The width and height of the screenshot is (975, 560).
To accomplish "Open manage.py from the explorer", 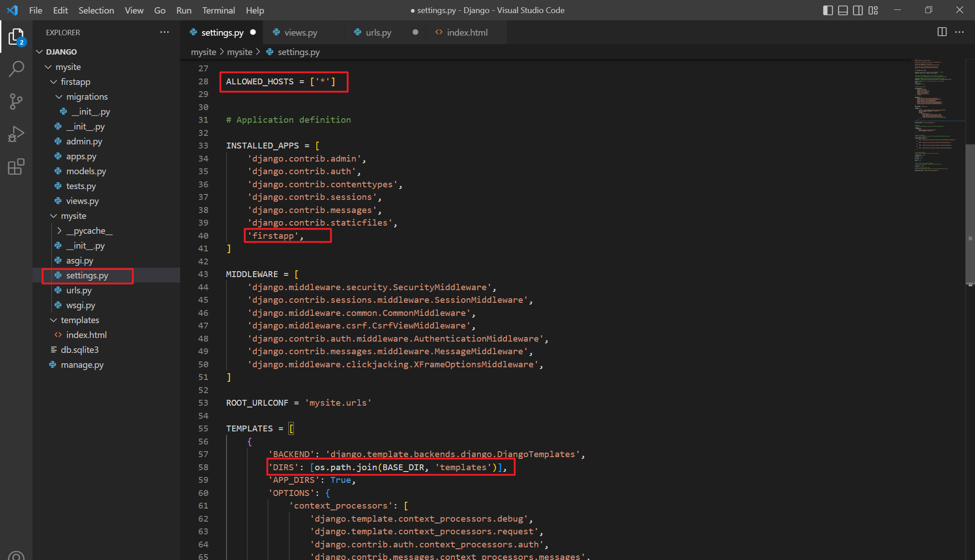I will (x=82, y=365).
